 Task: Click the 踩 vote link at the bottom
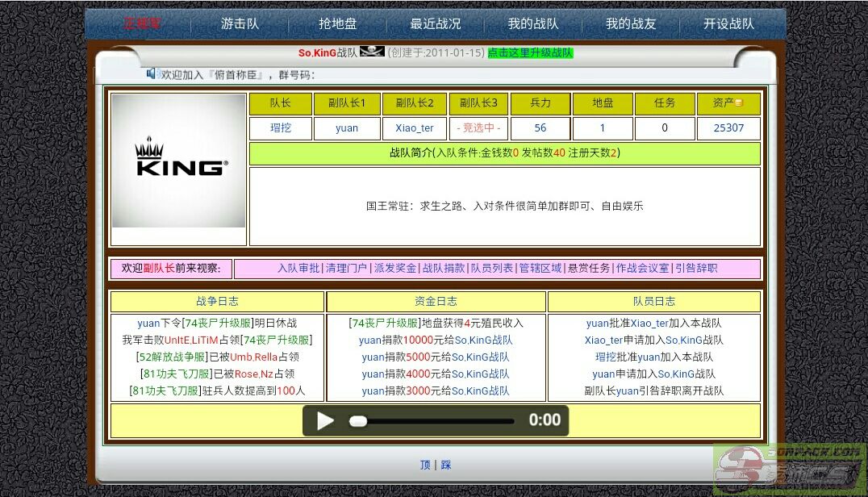[x=446, y=465]
